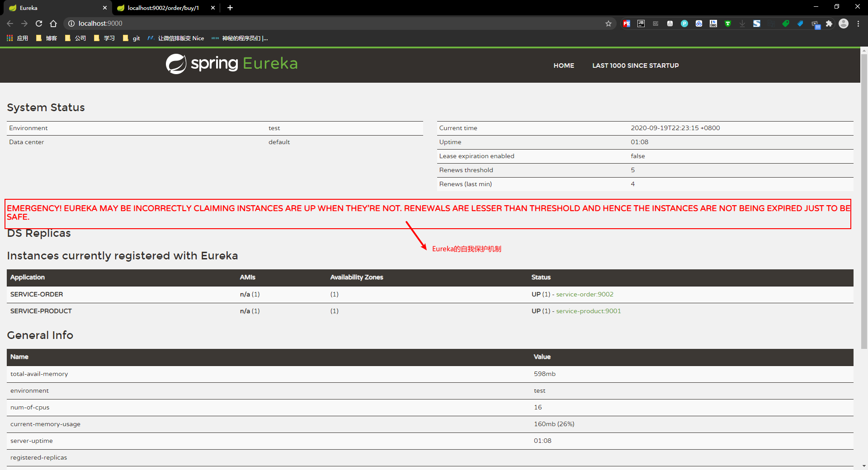Select the Data center label
868x470 pixels.
(26, 142)
